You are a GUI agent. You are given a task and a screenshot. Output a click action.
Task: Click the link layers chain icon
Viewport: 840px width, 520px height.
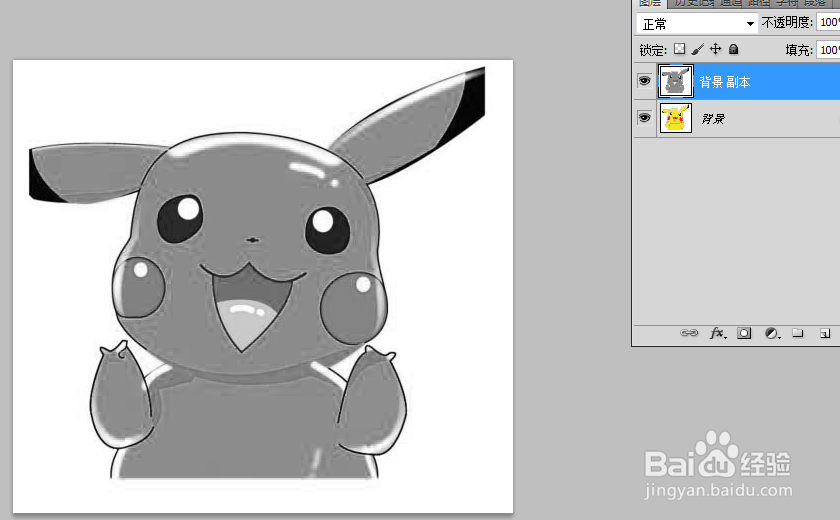coord(689,333)
